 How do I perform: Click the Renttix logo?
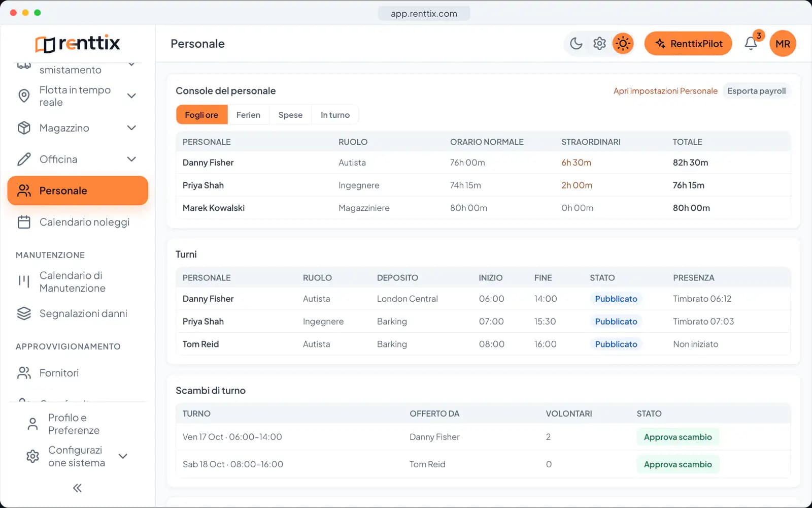pyautogui.click(x=78, y=44)
